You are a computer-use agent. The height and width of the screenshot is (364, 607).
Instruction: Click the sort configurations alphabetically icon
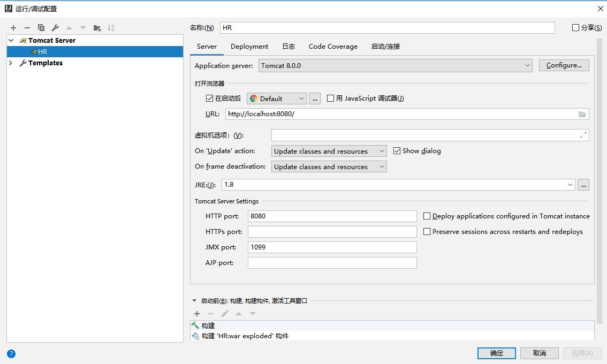tap(111, 28)
